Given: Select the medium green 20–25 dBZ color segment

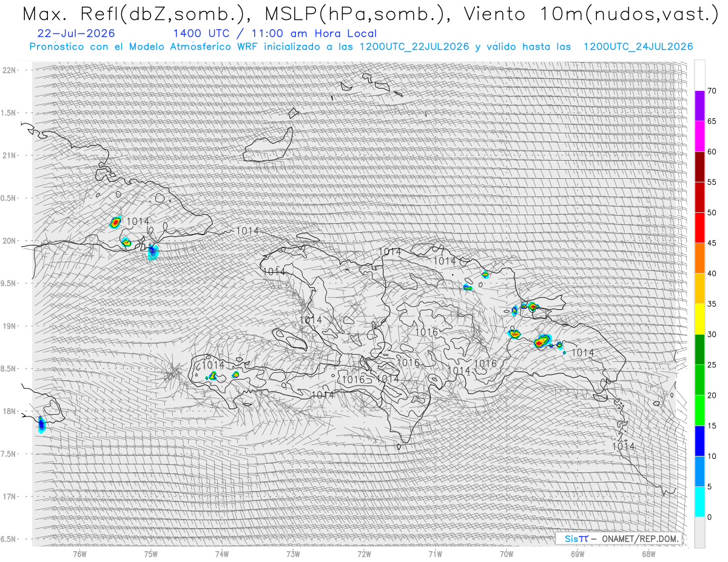Looking at the screenshot, I should point(699,380).
